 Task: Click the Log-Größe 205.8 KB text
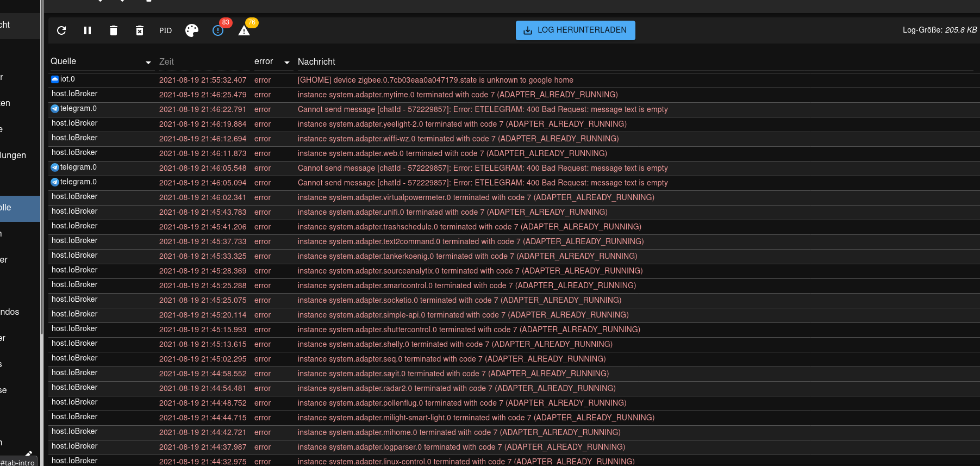point(940,30)
